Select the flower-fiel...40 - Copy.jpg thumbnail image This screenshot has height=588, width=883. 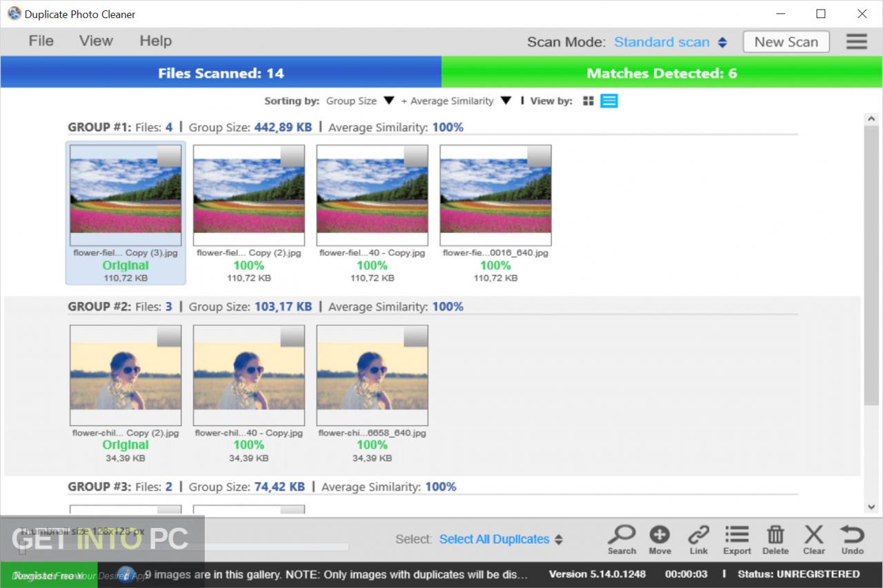[x=373, y=195]
